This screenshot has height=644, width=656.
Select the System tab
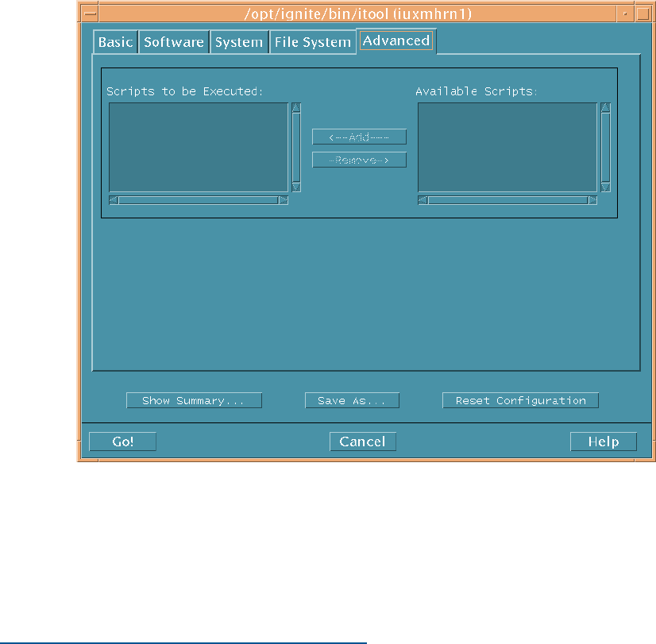239,42
